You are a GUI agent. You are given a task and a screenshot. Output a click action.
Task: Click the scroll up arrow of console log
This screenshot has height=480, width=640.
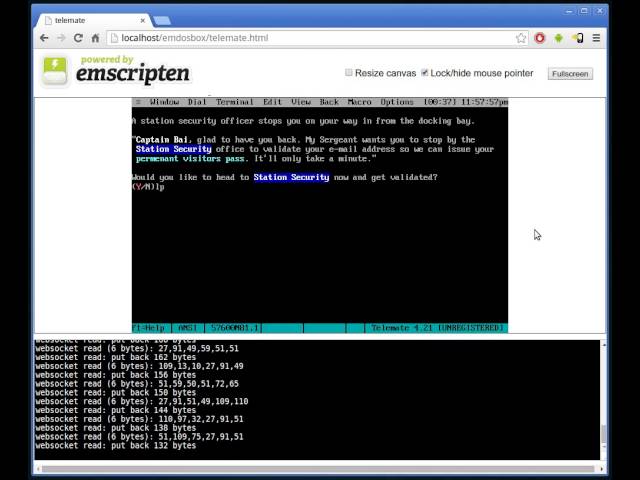pyautogui.click(x=603, y=345)
